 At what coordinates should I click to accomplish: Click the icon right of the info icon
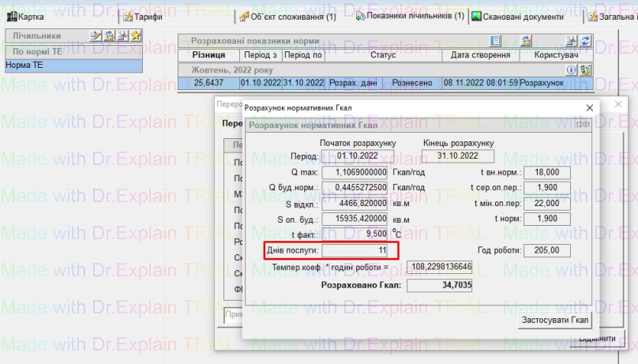[x=585, y=69]
